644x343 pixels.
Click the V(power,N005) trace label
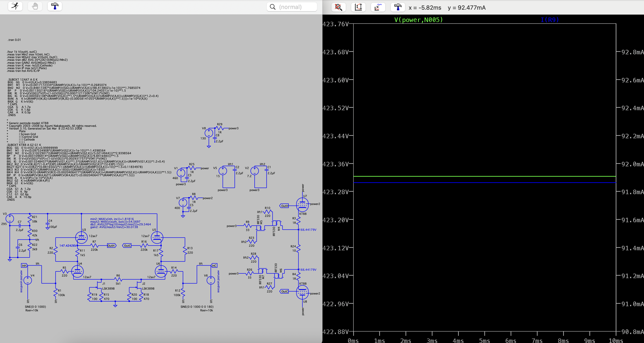click(418, 20)
